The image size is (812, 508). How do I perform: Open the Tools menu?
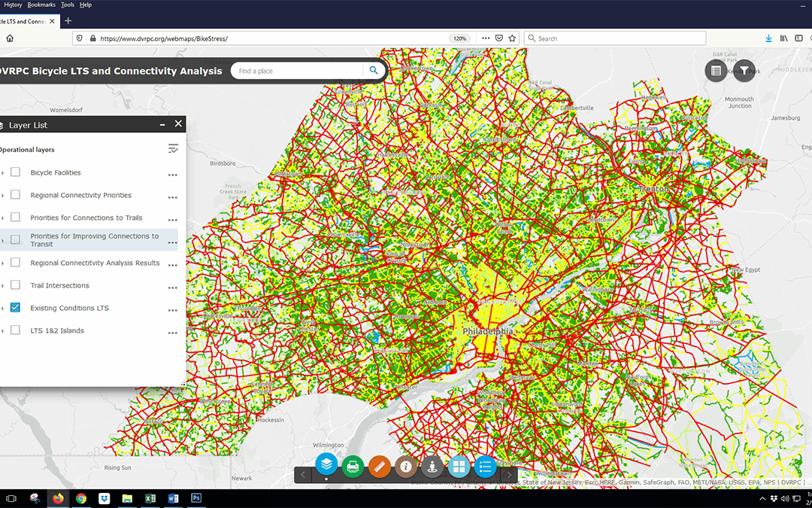click(68, 5)
